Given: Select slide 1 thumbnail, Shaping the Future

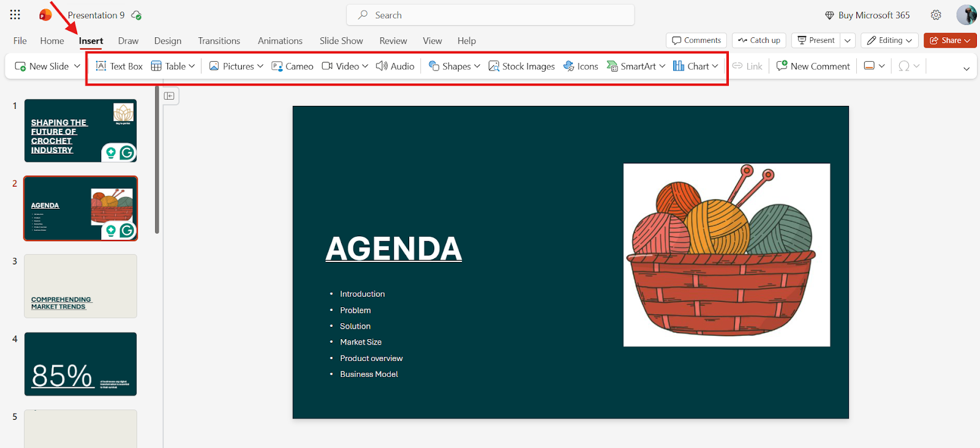Looking at the screenshot, I should tap(80, 130).
